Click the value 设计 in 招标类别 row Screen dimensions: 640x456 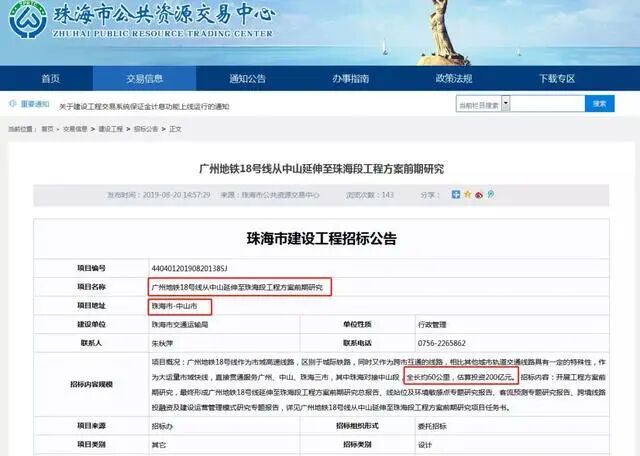tap(424, 445)
